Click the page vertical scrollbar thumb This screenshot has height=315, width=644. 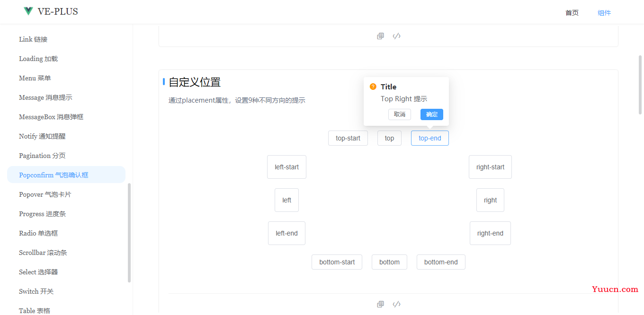641,85
